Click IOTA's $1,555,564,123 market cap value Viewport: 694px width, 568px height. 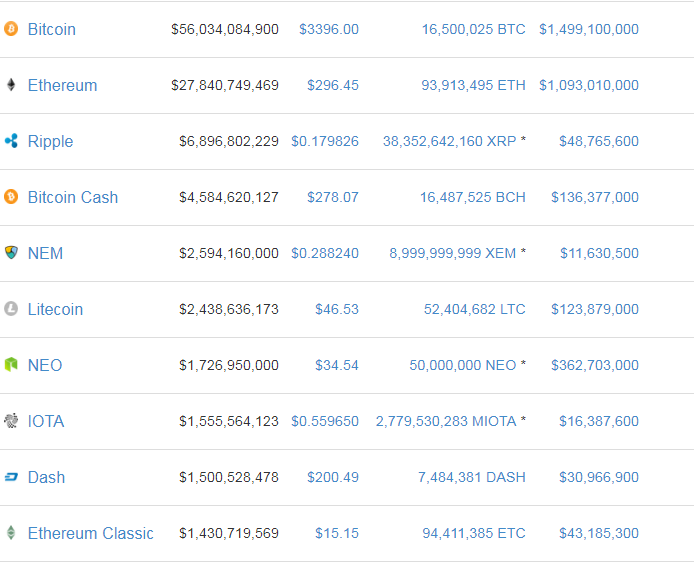(x=229, y=421)
